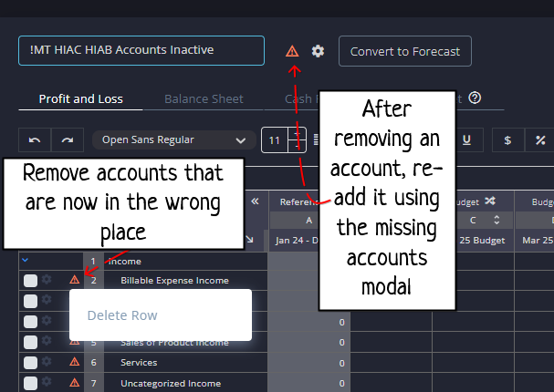Apply underline formatting

(466, 139)
